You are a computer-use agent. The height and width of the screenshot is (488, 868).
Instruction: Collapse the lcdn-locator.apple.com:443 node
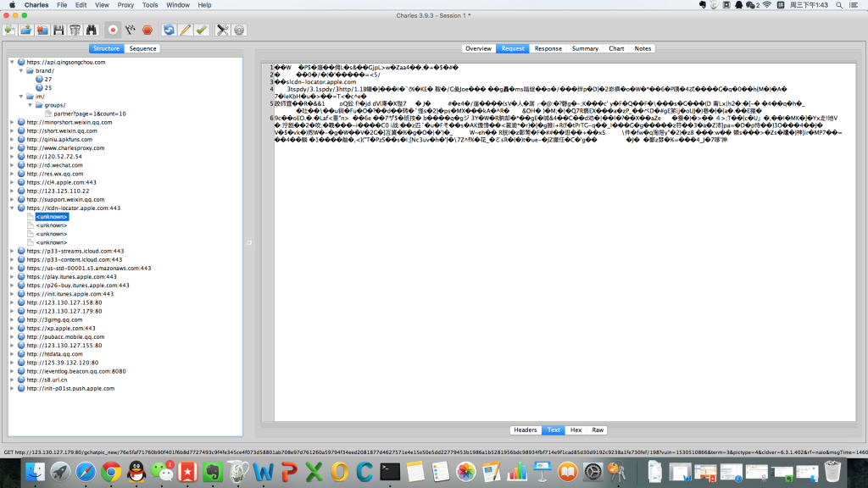(12, 208)
